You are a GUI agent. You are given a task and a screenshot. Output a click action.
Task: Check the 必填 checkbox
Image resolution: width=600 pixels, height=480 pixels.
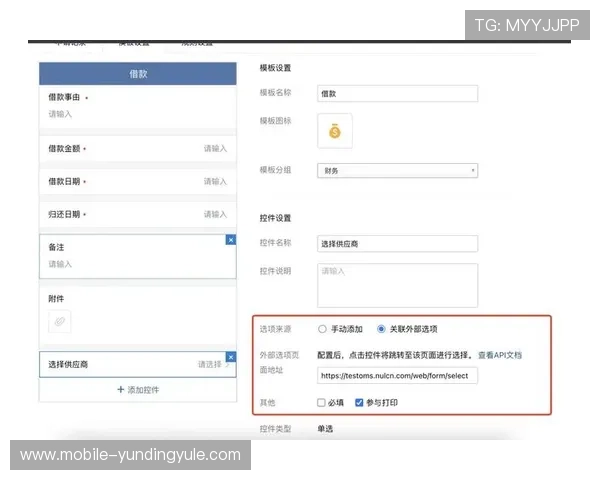[321, 402]
